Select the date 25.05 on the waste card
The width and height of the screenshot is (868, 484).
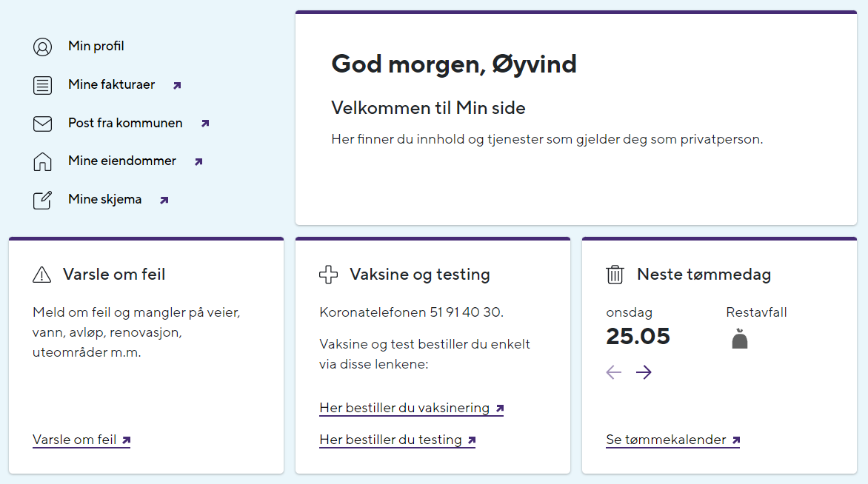click(638, 336)
